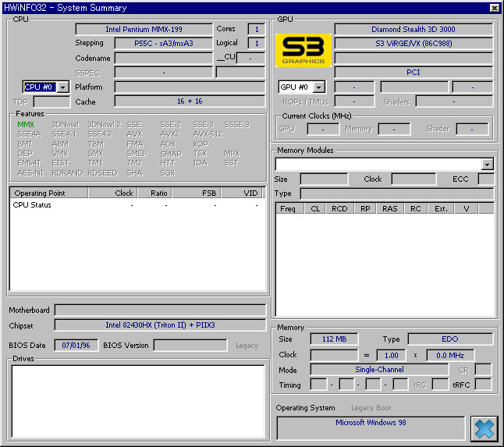Screen dimensions: 504x447
Task: Click the BIOS Date 07/01/96 field
Action: click(x=76, y=346)
